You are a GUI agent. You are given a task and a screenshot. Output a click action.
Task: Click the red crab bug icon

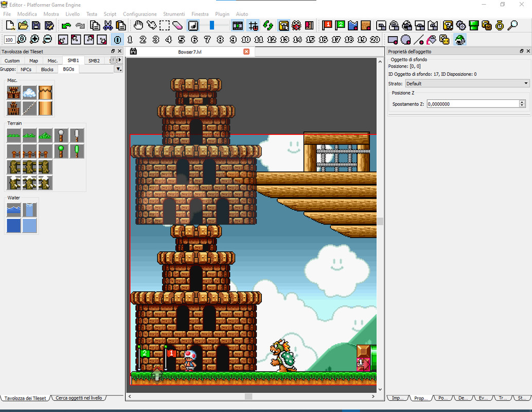[x=296, y=25]
